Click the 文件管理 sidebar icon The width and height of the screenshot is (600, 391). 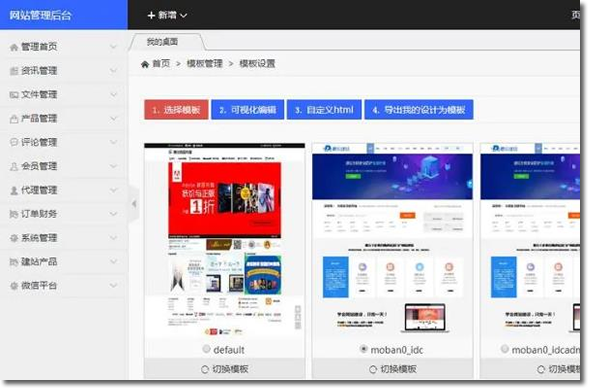tap(14, 95)
